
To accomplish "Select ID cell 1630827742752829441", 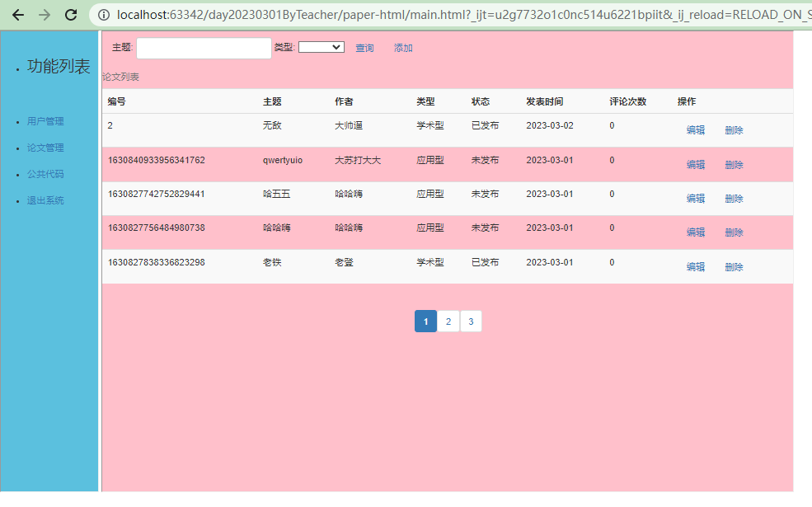I will (x=157, y=194).
